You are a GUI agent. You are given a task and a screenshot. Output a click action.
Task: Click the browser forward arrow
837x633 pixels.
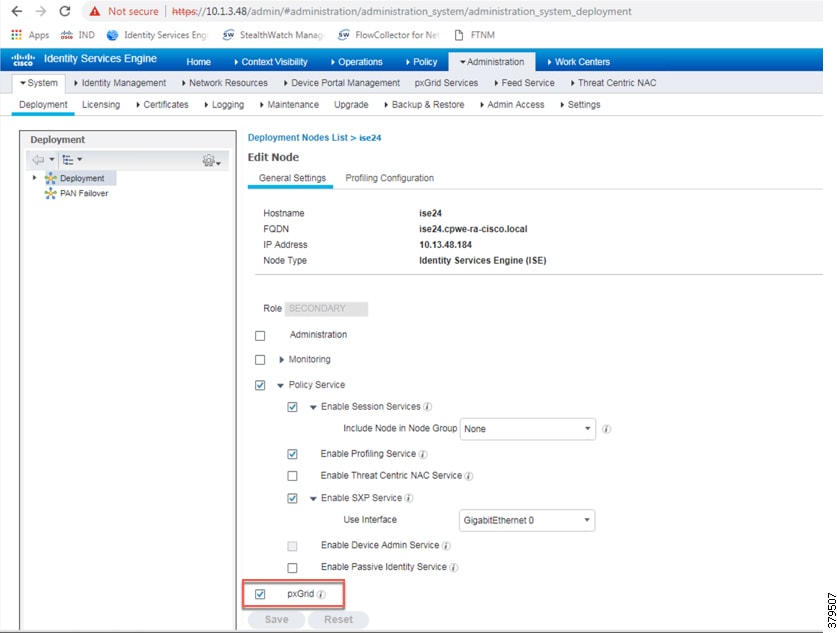pos(41,11)
